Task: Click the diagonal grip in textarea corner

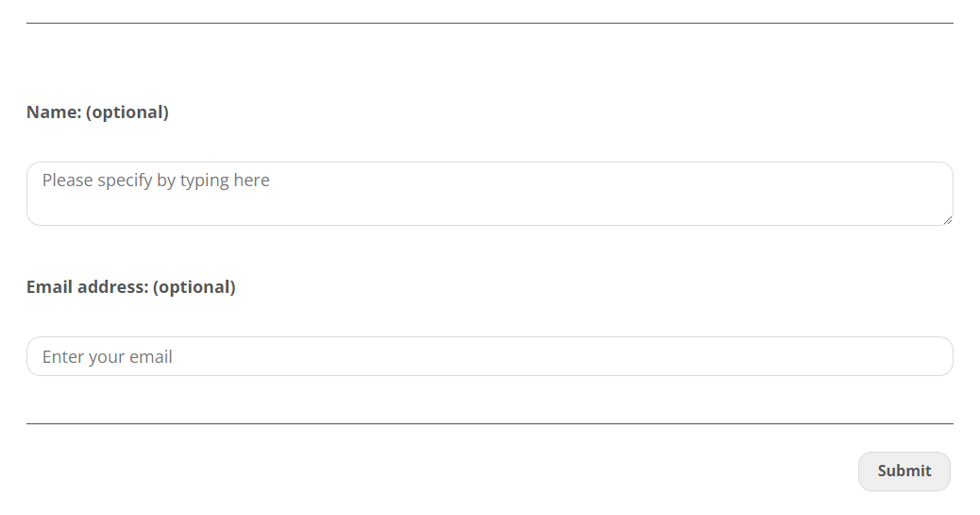Action: coord(947,219)
